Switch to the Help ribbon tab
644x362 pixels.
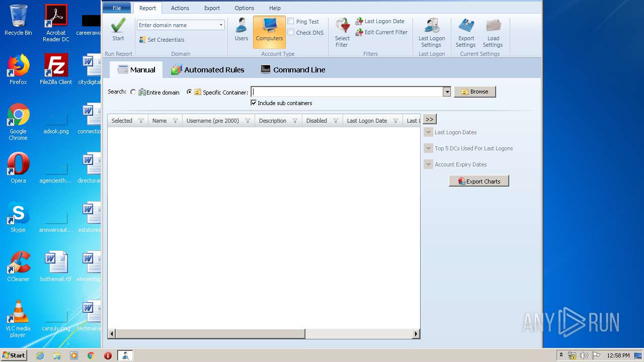275,8
